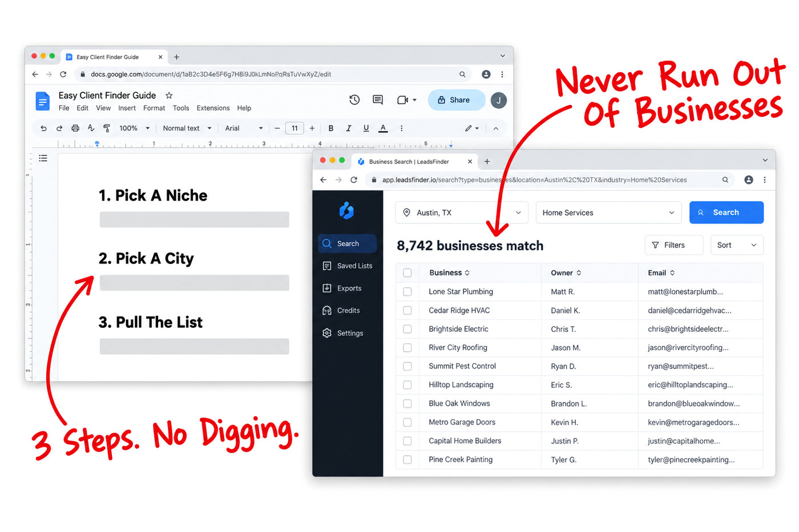799x532 pixels.
Task: Click the Filters button
Action: click(674, 245)
